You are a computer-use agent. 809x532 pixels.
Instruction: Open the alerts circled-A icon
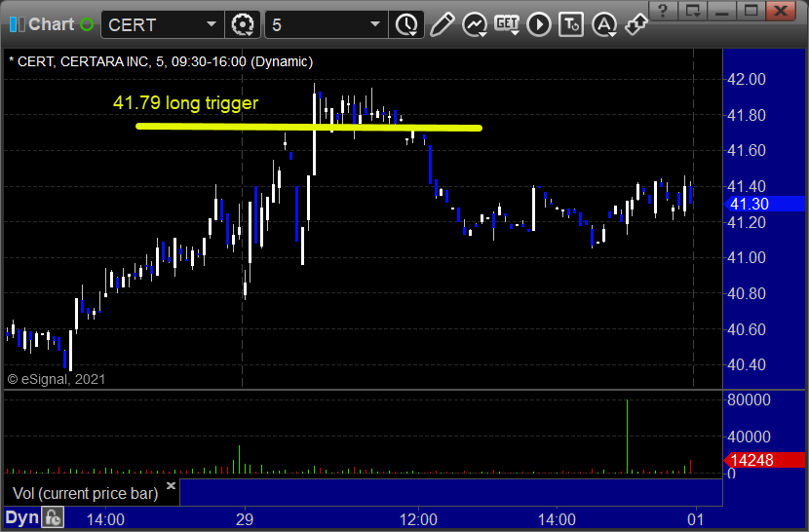(x=604, y=24)
